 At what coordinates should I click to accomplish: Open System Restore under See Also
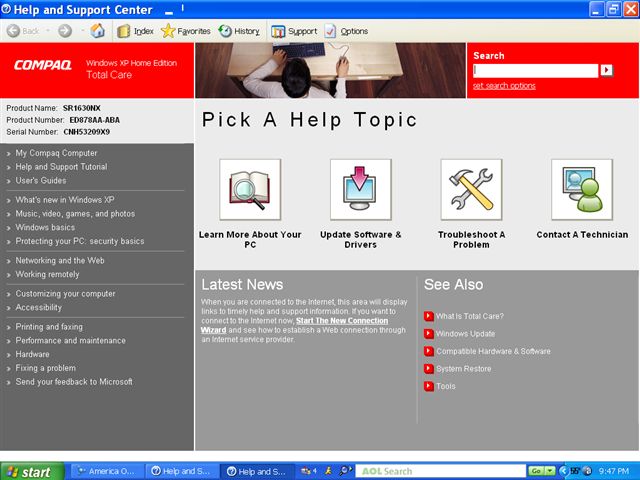click(464, 369)
